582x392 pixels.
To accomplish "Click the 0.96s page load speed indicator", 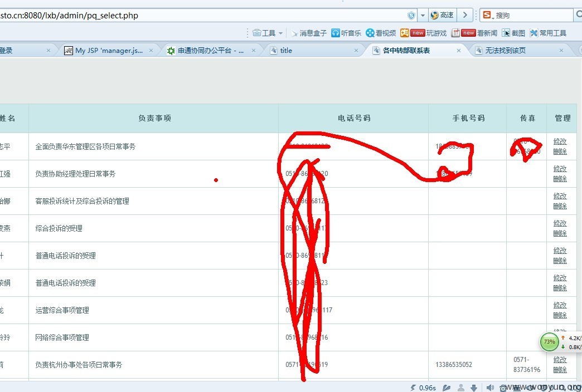I will click(x=423, y=388).
